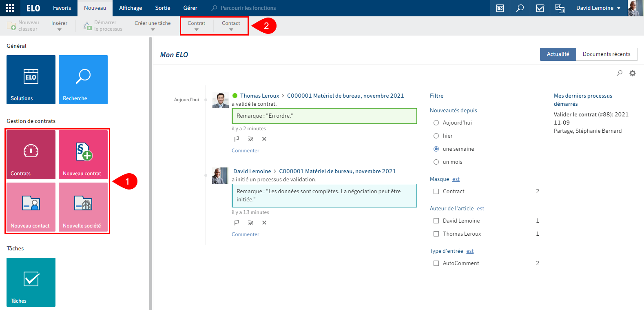The height and width of the screenshot is (310, 644).
Task: Dismiss David Lemoine's post with the X icon
Action: click(x=264, y=223)
